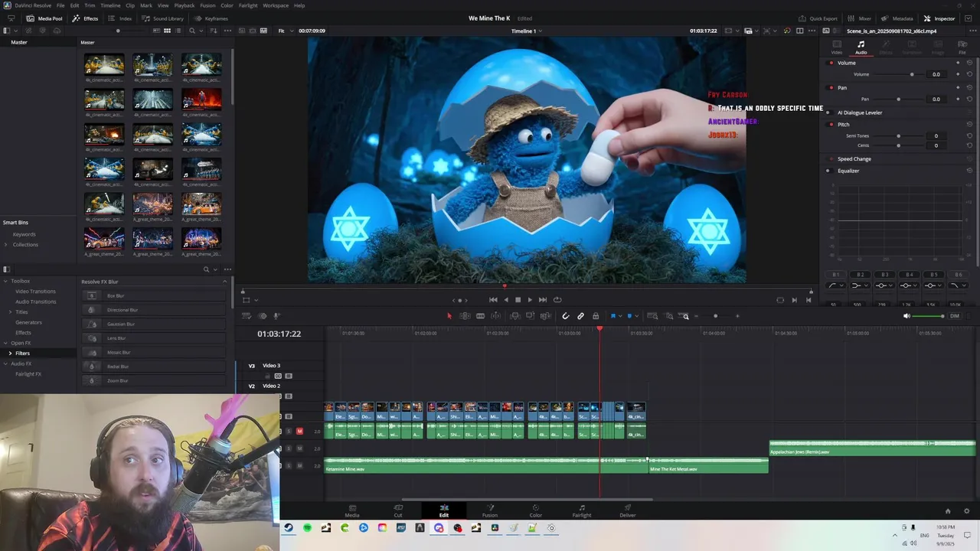Open the Keyframes panel

pyautogui.click(x=211, y=18)
